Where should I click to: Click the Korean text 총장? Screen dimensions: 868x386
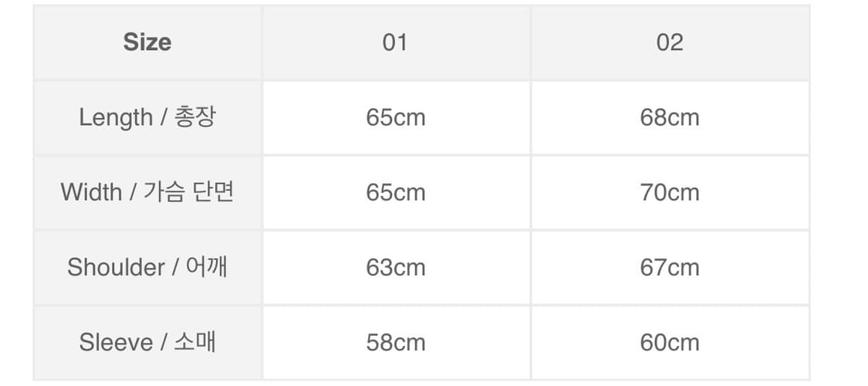click(195, 117)
